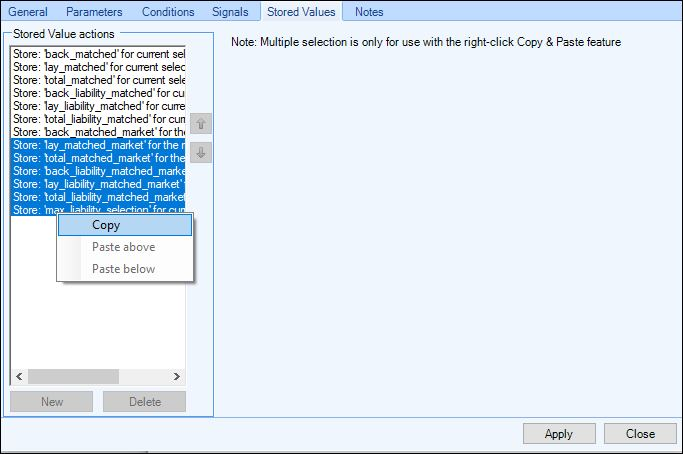Select the 'total_liability_matched_market' row
The width and height of the screenshot is (683, 454).
[98, 197]
